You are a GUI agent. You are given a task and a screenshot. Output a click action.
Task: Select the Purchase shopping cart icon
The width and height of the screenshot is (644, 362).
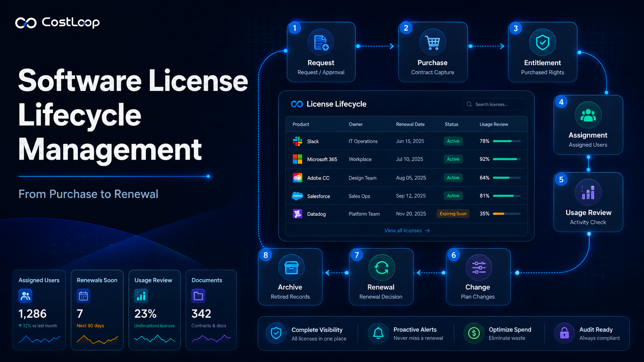click(x=433, y=42)
